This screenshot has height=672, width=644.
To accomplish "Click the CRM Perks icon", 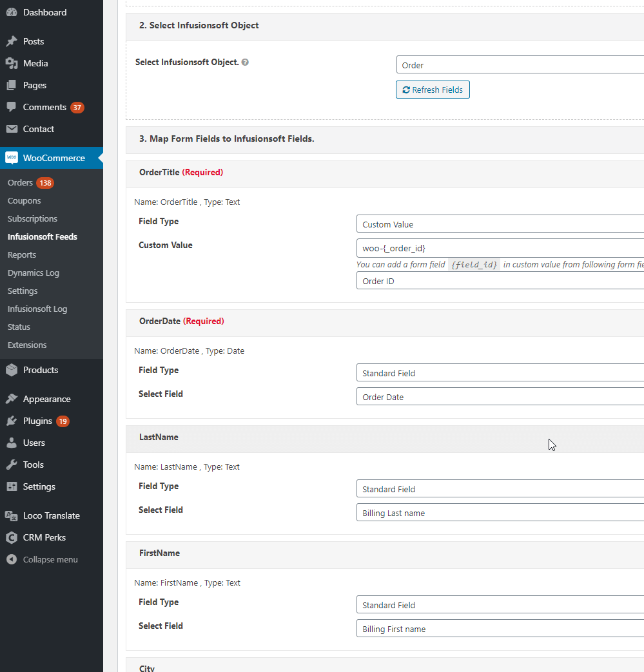I will coord(12,537).
